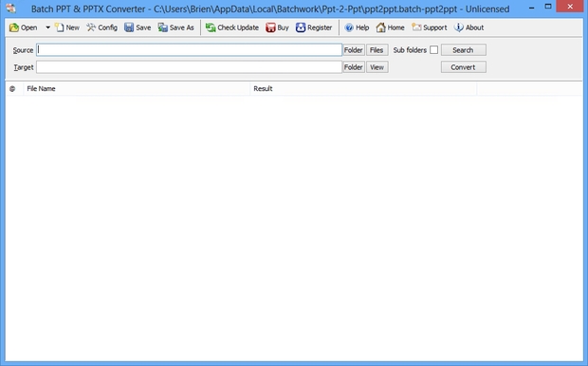Open Help from the toolbar
Viewport: 588px width, 366px height.
[357, 27]
